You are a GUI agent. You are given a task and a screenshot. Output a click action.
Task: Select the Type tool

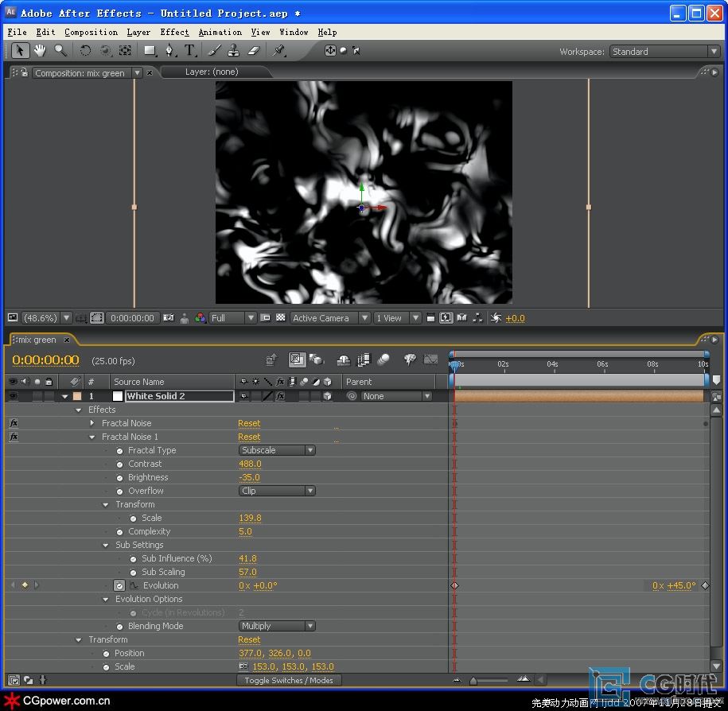click(190, 51)
